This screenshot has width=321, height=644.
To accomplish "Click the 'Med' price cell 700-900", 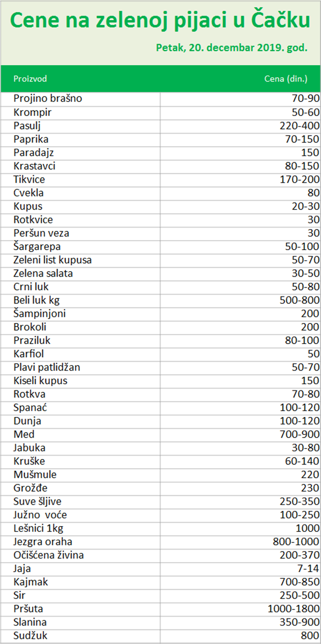I will tap(299, 435).
